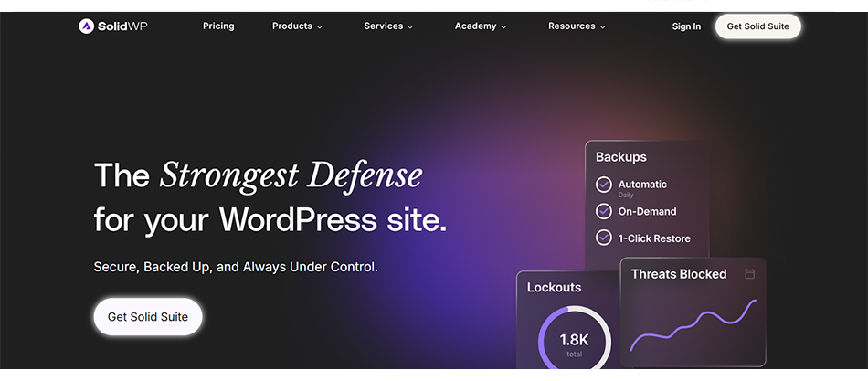
Task: Expand the Services dropdown menu
Action: coord(388,26)
